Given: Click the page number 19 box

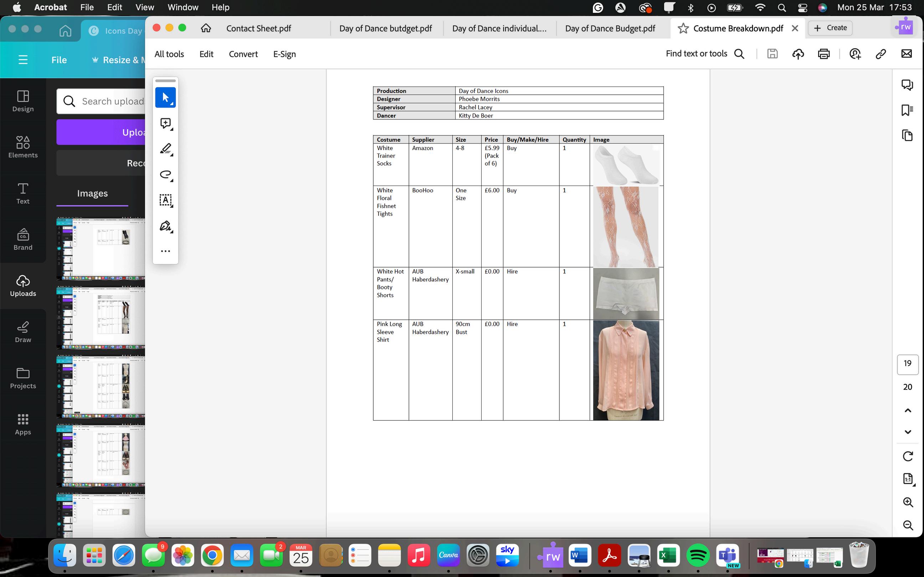Looking at the screenshot, I should [907, 364].
